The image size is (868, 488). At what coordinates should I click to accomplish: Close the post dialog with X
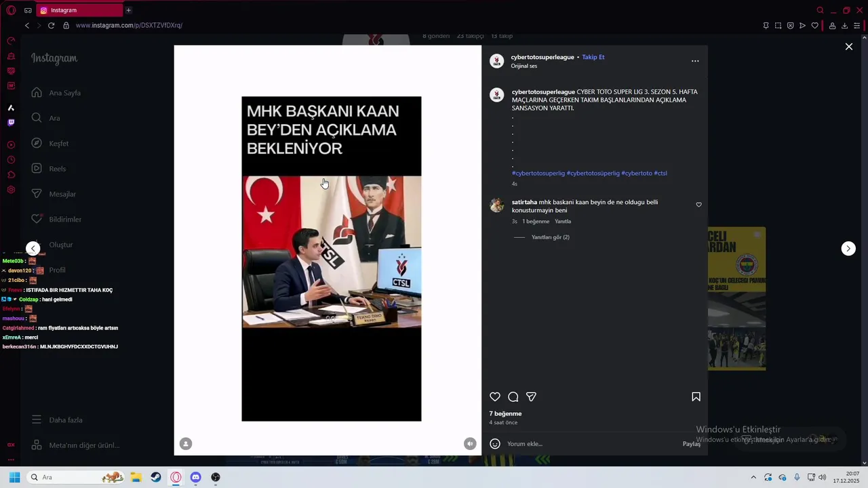pos(848,47)
